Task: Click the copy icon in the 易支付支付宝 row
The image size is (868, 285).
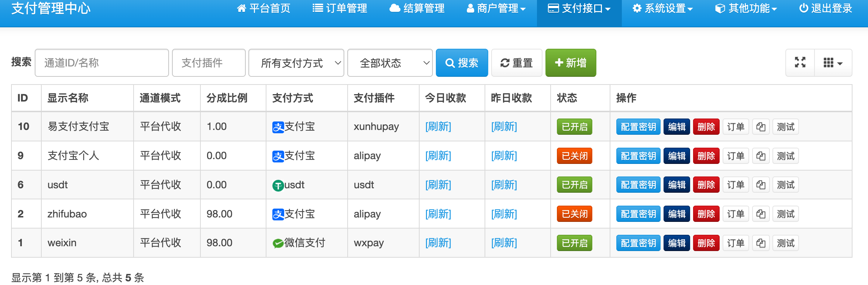Action: click(761, 127)
